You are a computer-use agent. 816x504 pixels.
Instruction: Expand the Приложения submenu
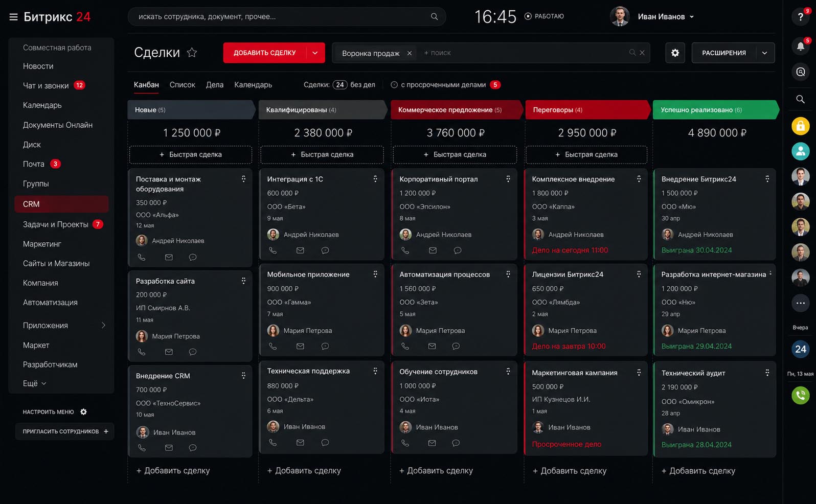(x=103, y=326)
